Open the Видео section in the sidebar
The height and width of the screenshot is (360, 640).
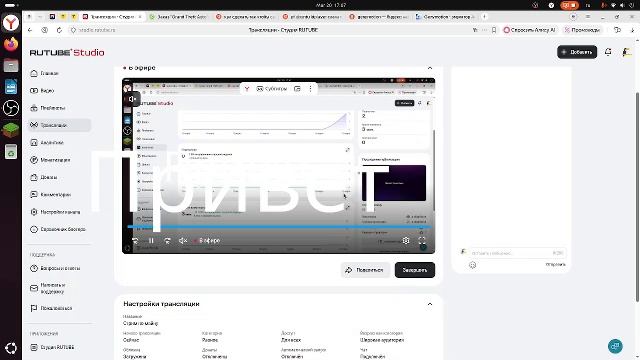click(42, 91)
